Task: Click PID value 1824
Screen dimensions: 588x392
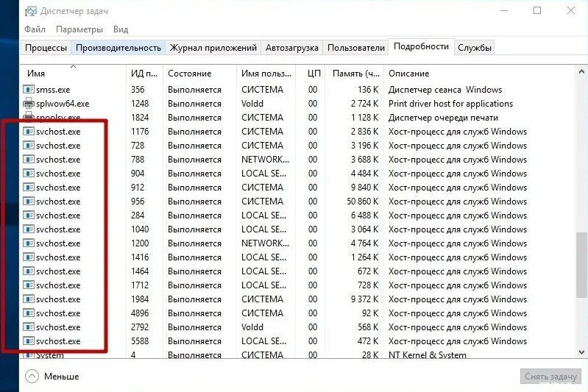Action: point(140,118)
